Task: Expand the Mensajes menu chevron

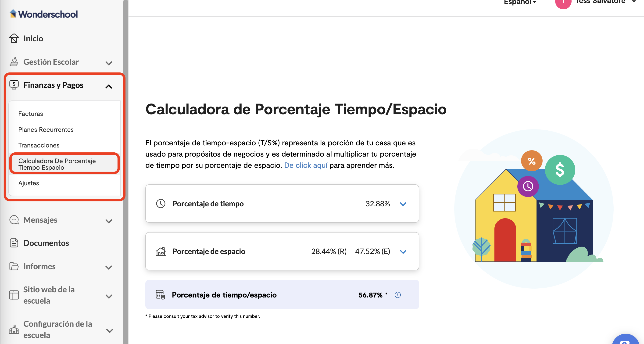Action: [x=109, y=221]
